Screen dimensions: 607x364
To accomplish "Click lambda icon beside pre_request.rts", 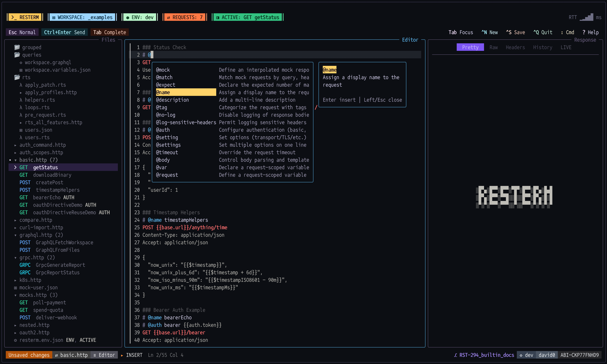I will coord(21,115).
